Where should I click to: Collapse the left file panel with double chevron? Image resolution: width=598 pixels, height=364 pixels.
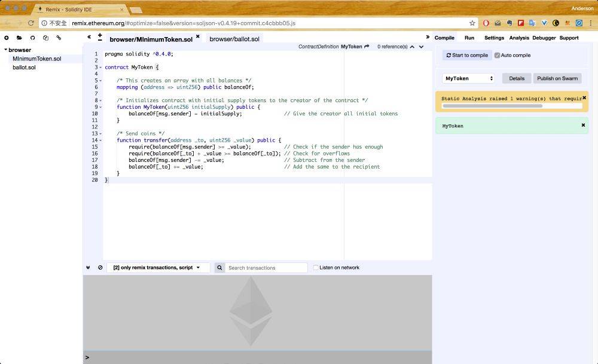point(89,37)
